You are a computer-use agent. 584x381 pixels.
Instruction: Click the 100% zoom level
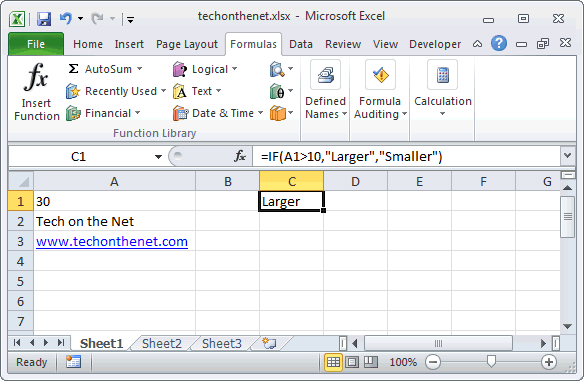[x=403, y=362]
